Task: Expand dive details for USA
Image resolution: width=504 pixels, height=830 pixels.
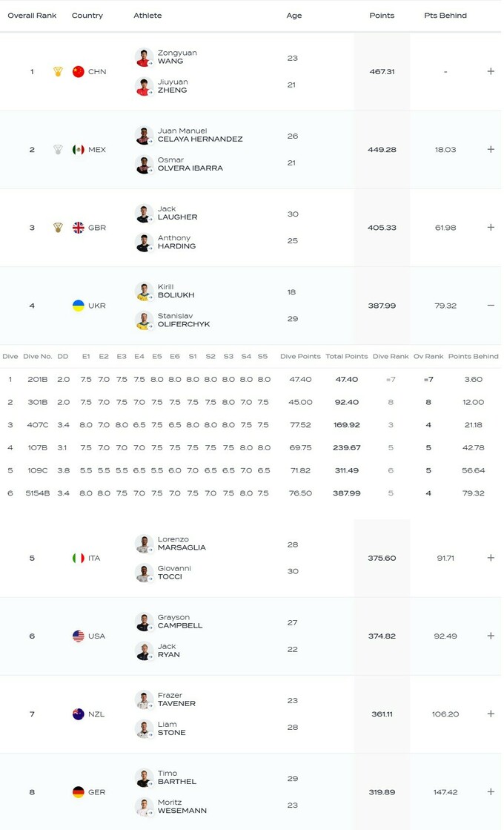Action: (491, 636)
